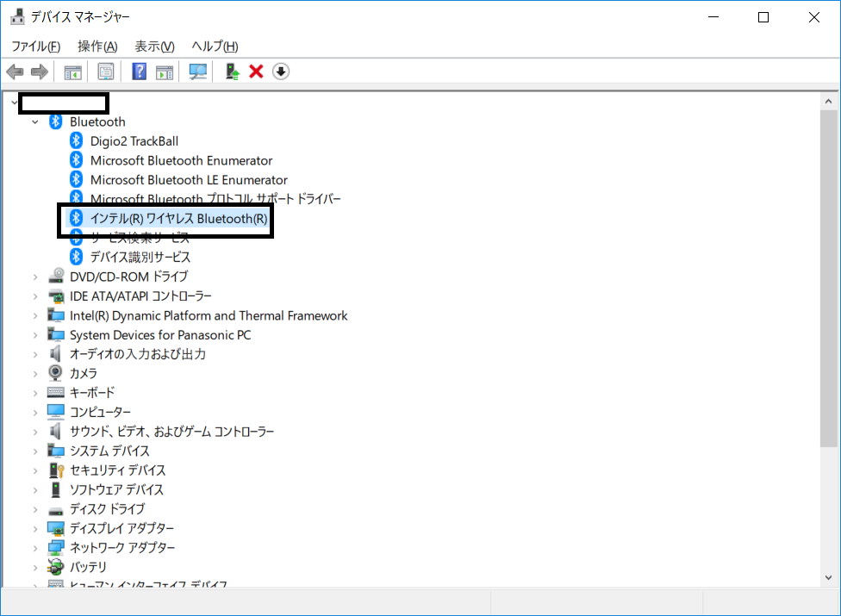The width and height of the screenshot is (841, 616).
Task: Open the ヘルプ(H) menu
Action: pyautogui.click(x=215, y=47)
